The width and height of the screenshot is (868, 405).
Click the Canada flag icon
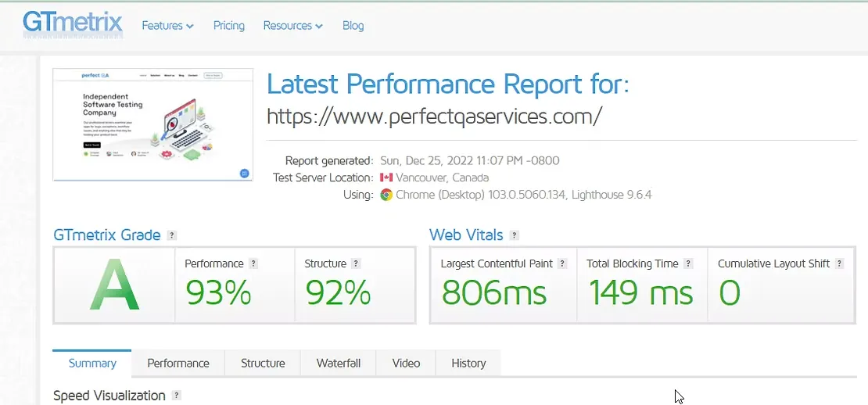pyautogui.click(x=386, y=177)
